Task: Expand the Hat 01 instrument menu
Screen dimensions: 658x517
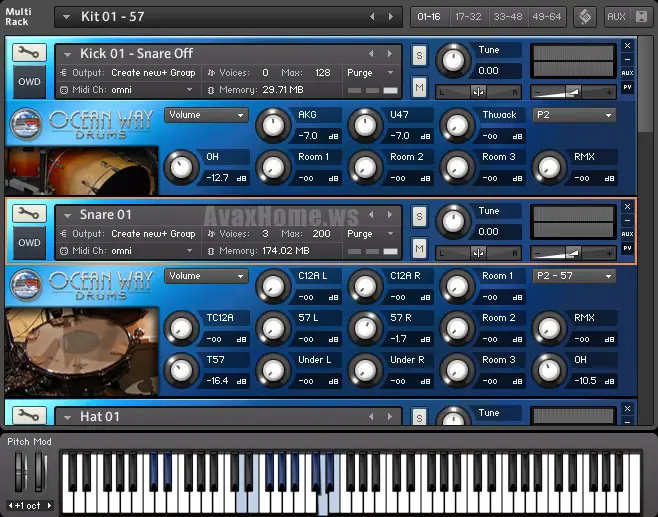Action: coord(67,417)
